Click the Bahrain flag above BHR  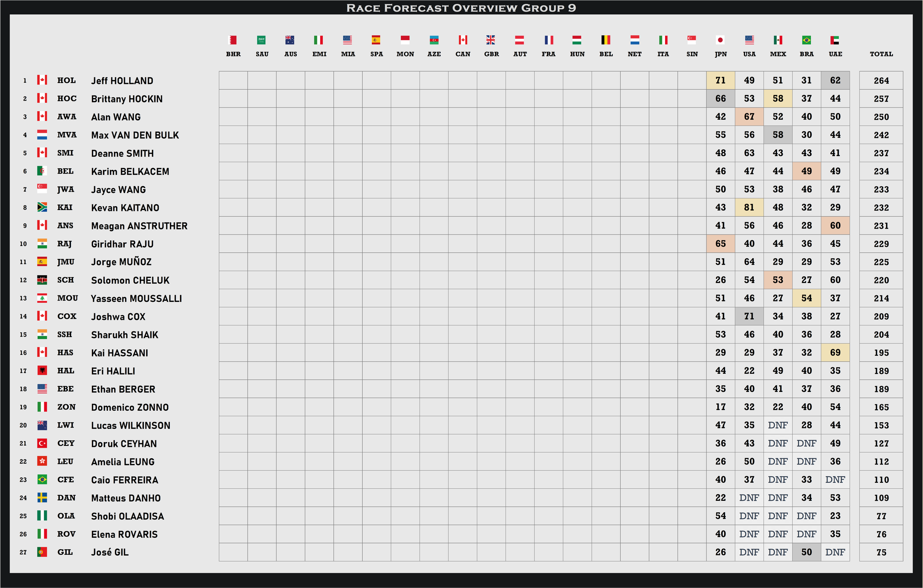(x=233, y=40)
